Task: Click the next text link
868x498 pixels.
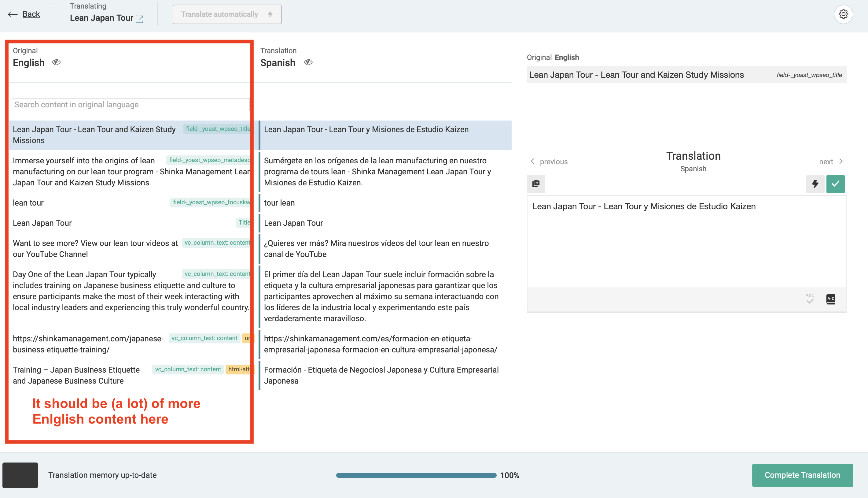Action: click(826, 162)
